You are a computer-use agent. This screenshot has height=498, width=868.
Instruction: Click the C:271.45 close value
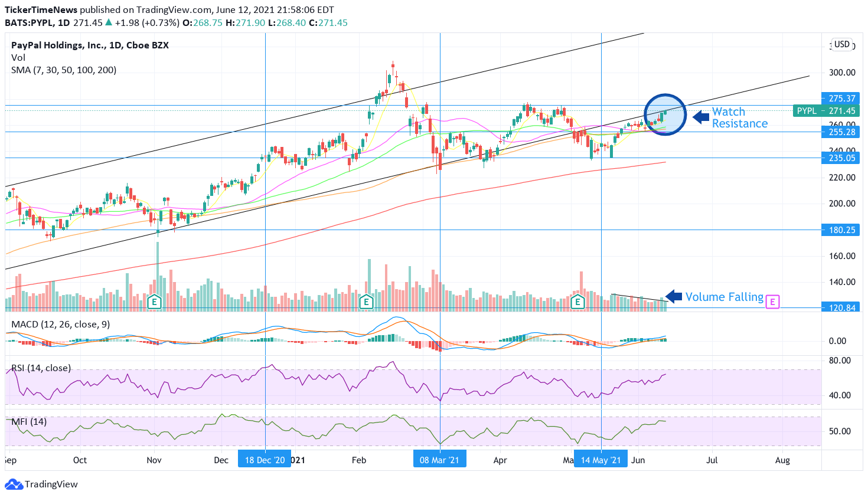328,23
